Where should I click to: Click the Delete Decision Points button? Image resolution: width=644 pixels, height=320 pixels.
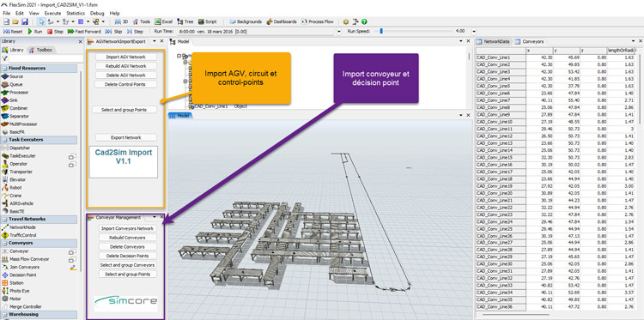tap(127, 256)
